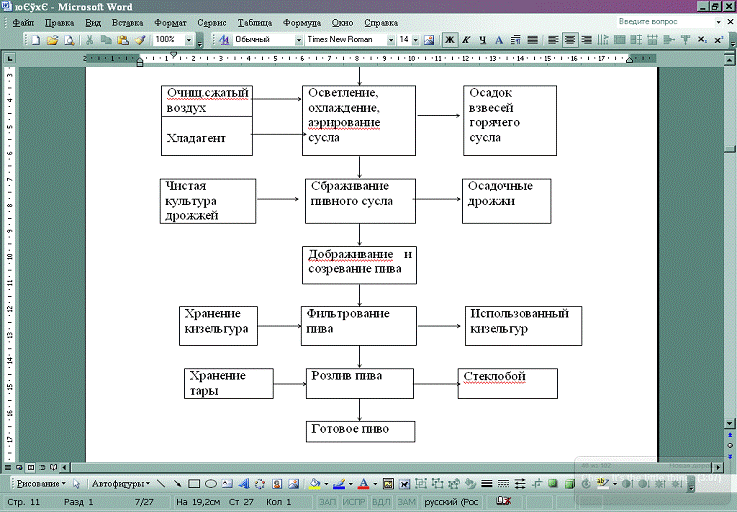Select the Rectangle drawing tool

pyautogui.click(x=194, y=483)
